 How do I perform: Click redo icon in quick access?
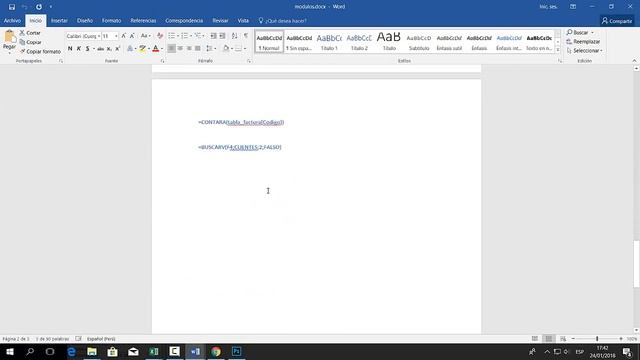tap(39, 7)
